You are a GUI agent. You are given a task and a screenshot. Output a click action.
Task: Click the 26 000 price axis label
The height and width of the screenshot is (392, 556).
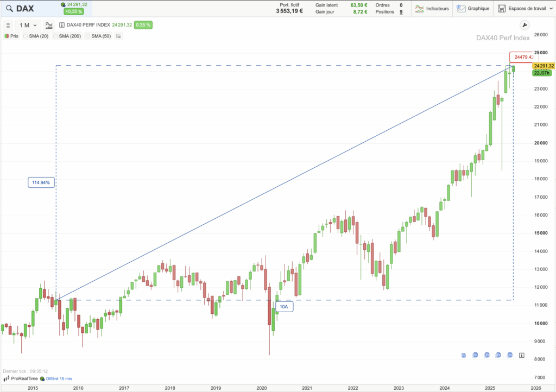[x=541, y=34]
